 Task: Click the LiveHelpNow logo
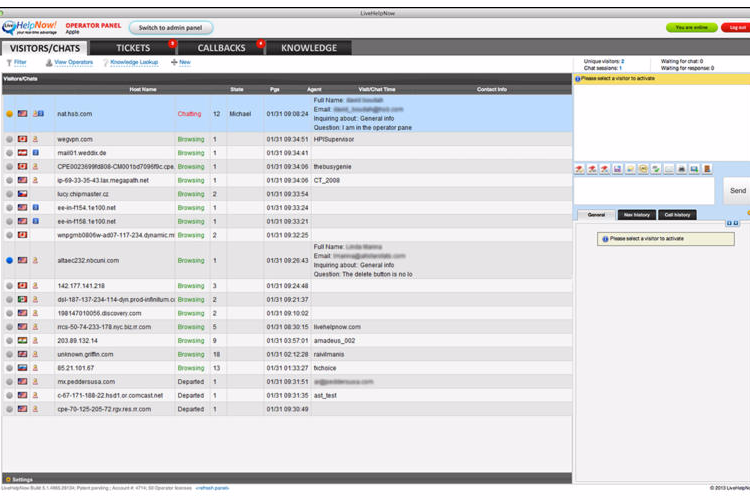coord(30,27)
